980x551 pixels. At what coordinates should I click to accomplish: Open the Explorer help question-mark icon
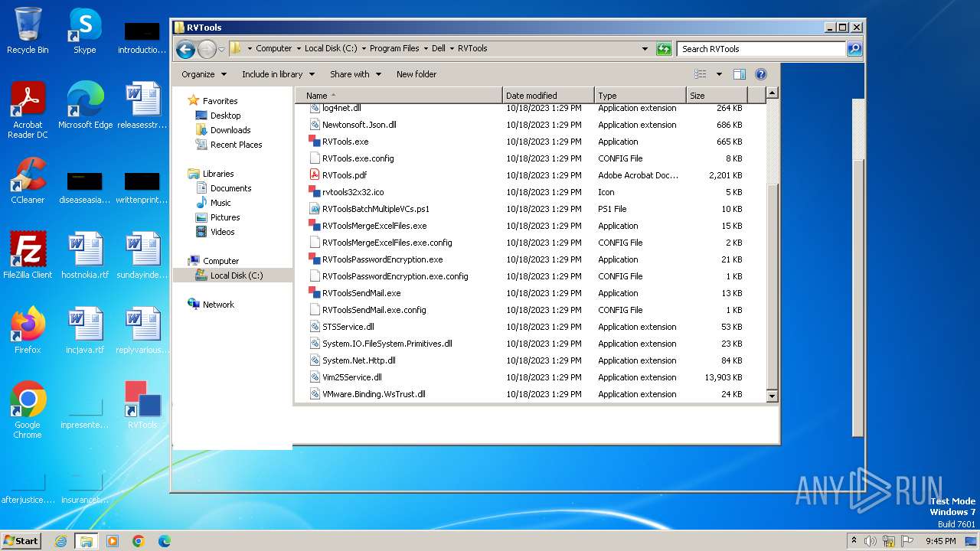pyautogui.click(x=761, y=74)
